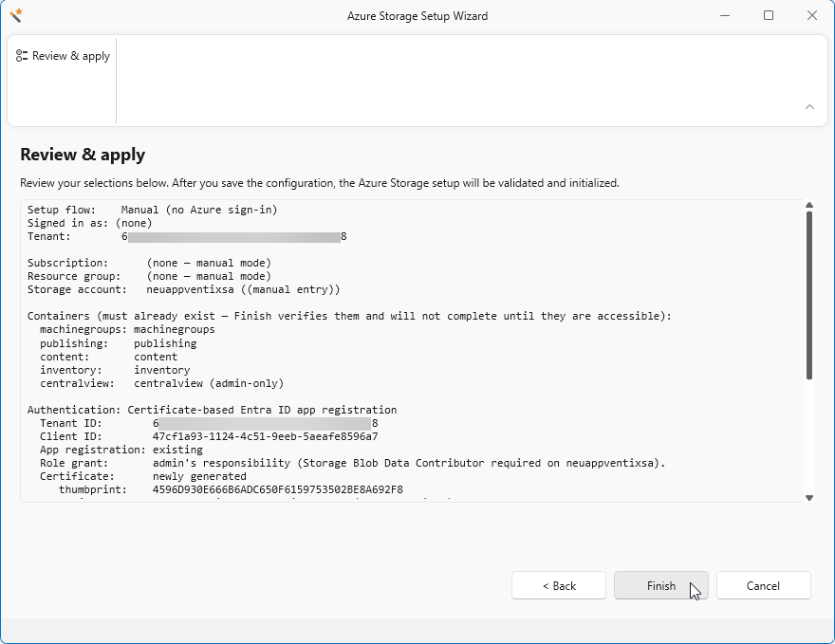
Task: Click the inventory container line
Action: pos(115,370)
